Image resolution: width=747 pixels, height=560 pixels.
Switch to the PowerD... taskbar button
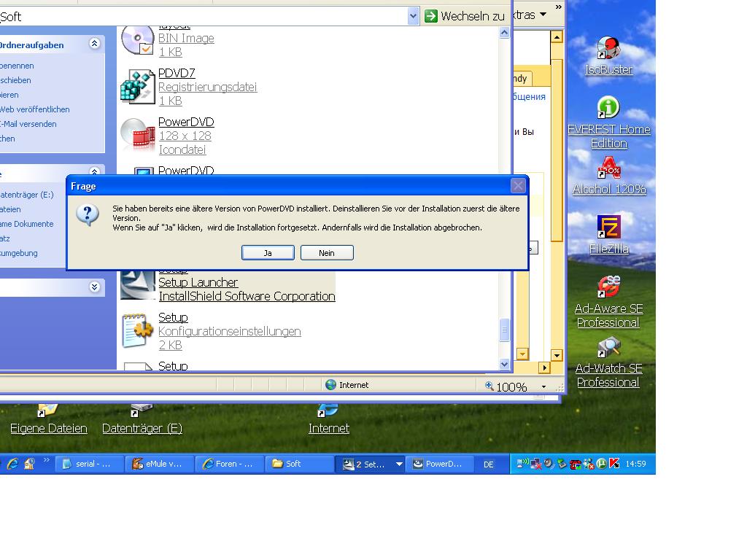[x=439, y=464]
